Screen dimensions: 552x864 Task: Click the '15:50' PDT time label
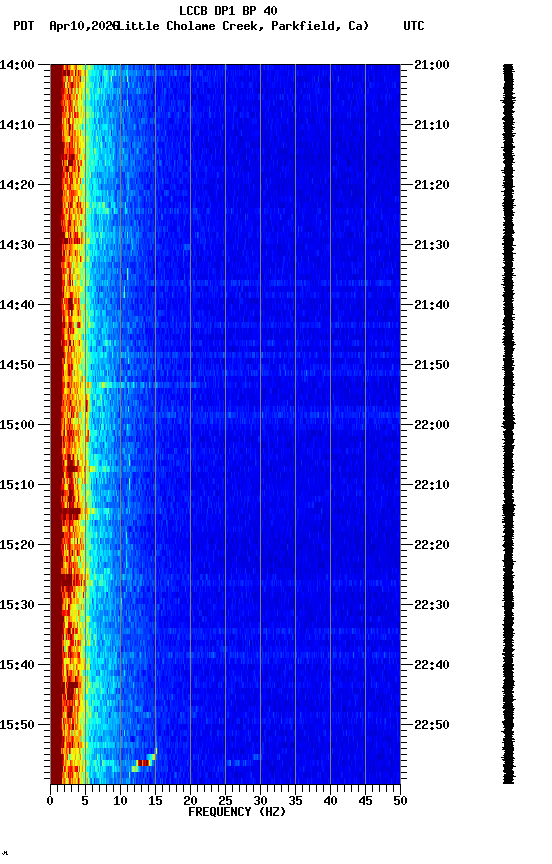point(17,725)
